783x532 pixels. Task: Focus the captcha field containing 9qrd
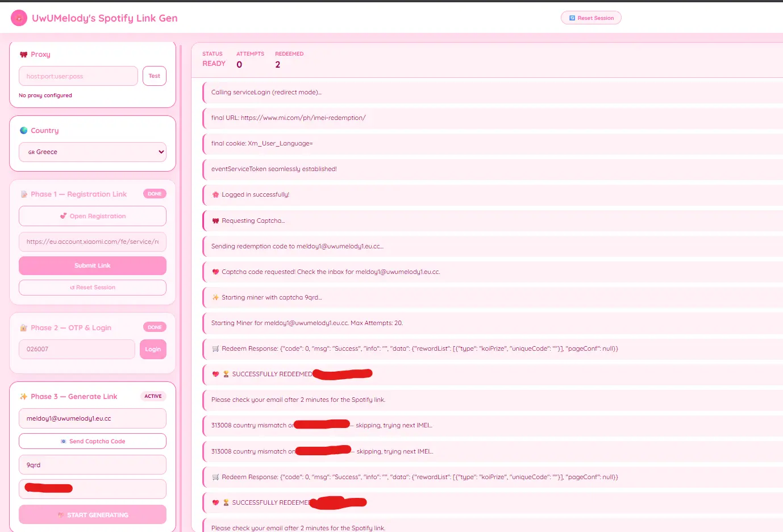click(x=93, y=465)
